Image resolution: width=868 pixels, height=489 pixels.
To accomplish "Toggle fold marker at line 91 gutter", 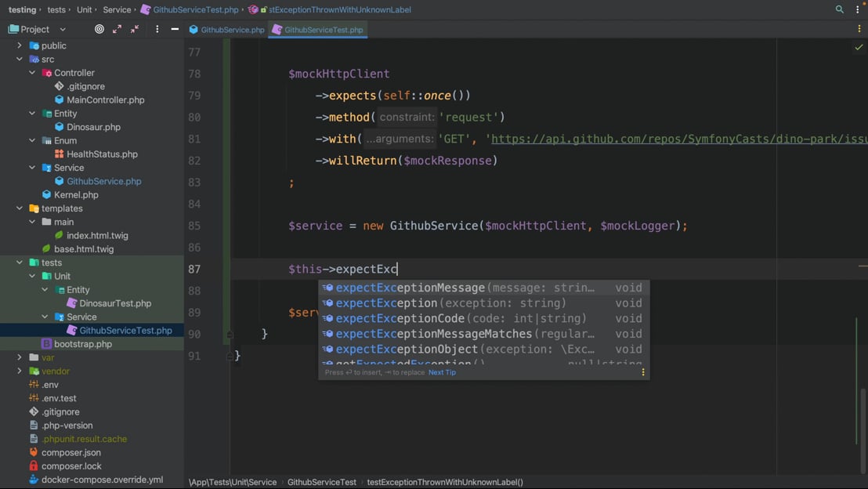I will 230,356.
